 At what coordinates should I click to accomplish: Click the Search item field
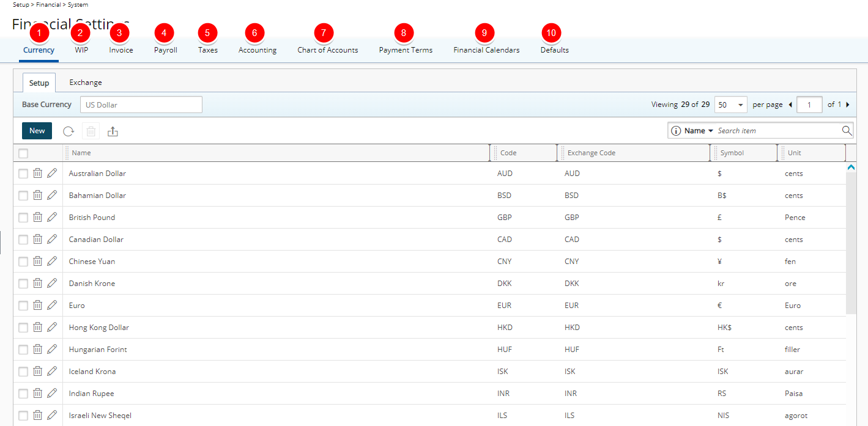click(778, 131)
